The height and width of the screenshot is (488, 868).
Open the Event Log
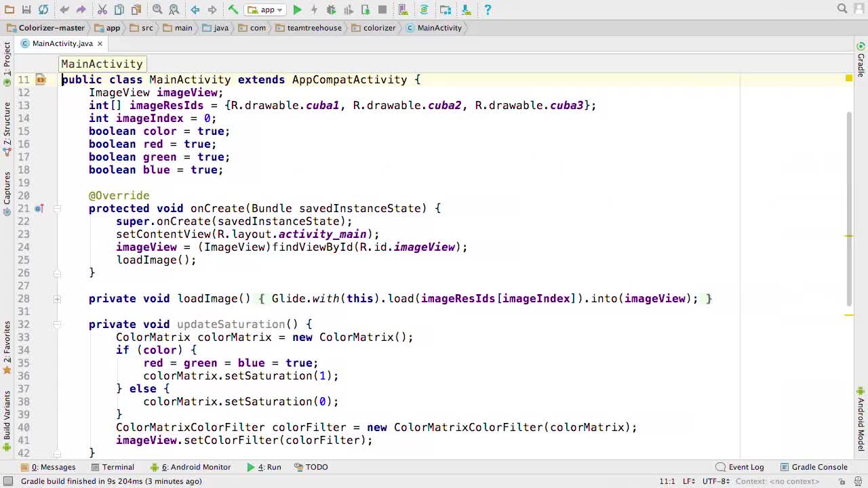pos(740,467)
